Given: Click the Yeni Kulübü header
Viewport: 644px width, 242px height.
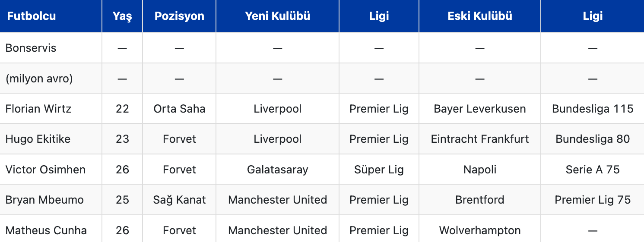Looking at the screenshot, I should [x=277, y=16].
